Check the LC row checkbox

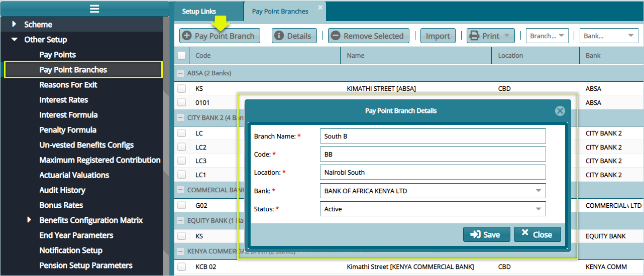(x=181, y=133)
